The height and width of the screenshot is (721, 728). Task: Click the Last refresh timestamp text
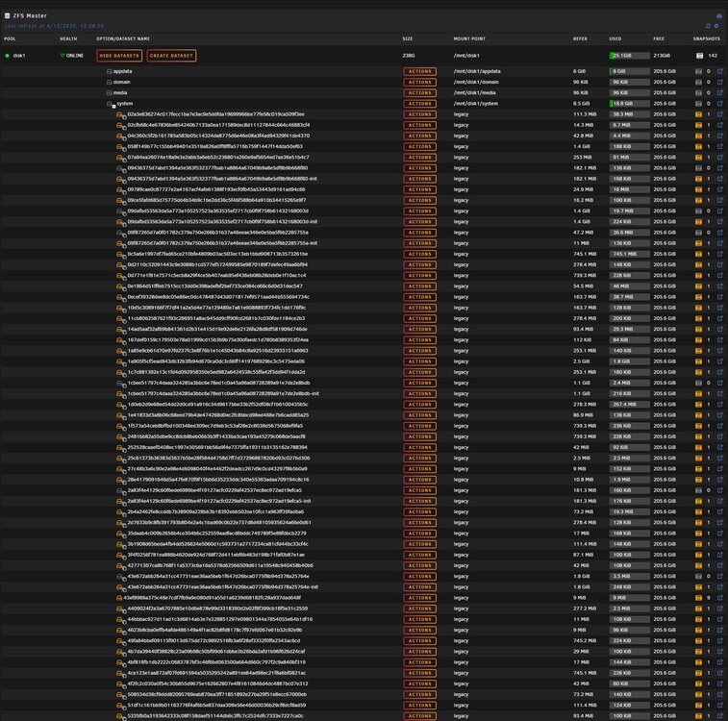click(x=54, y=26)
